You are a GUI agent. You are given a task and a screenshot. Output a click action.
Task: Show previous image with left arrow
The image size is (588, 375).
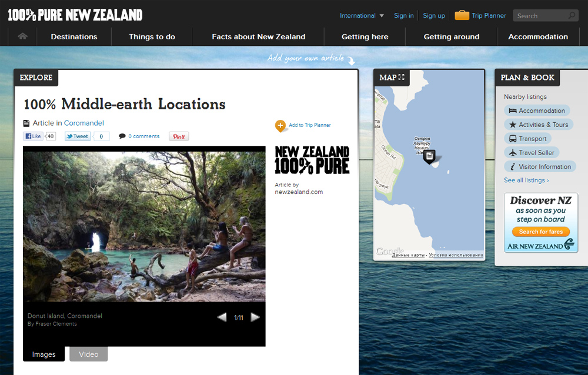222,317
